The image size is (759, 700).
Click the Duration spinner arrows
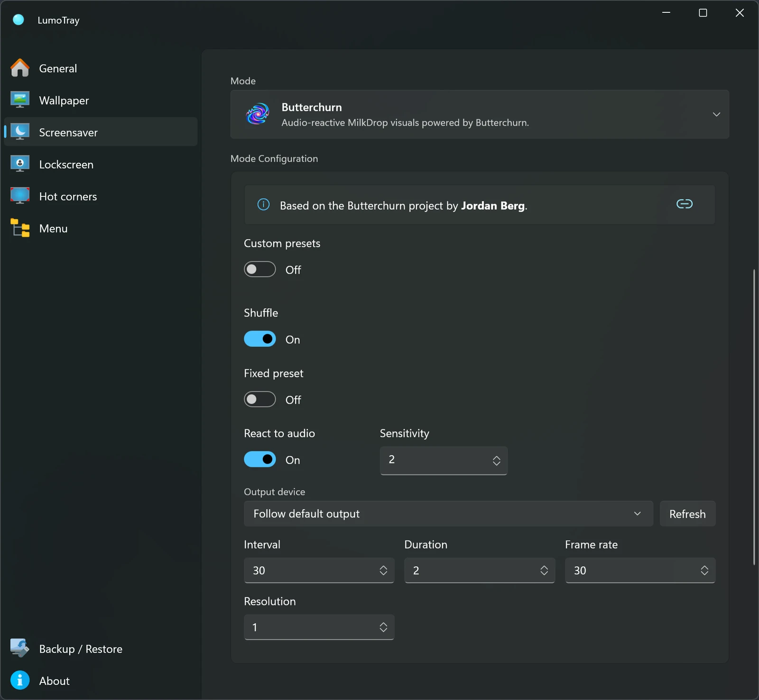point(544,570)
